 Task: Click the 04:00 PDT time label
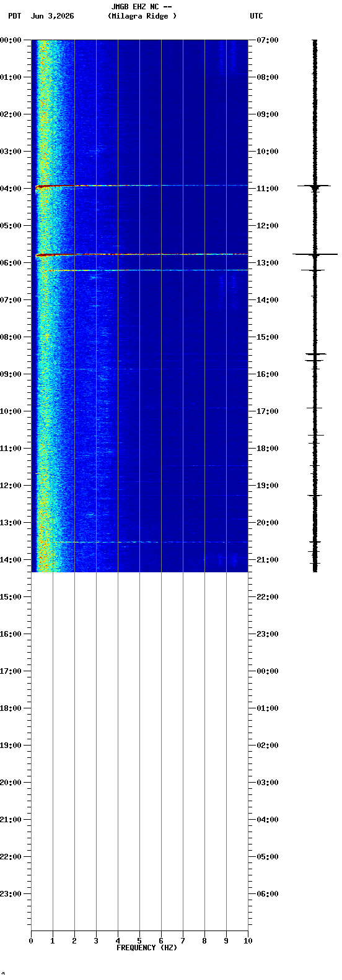(11, 189)
